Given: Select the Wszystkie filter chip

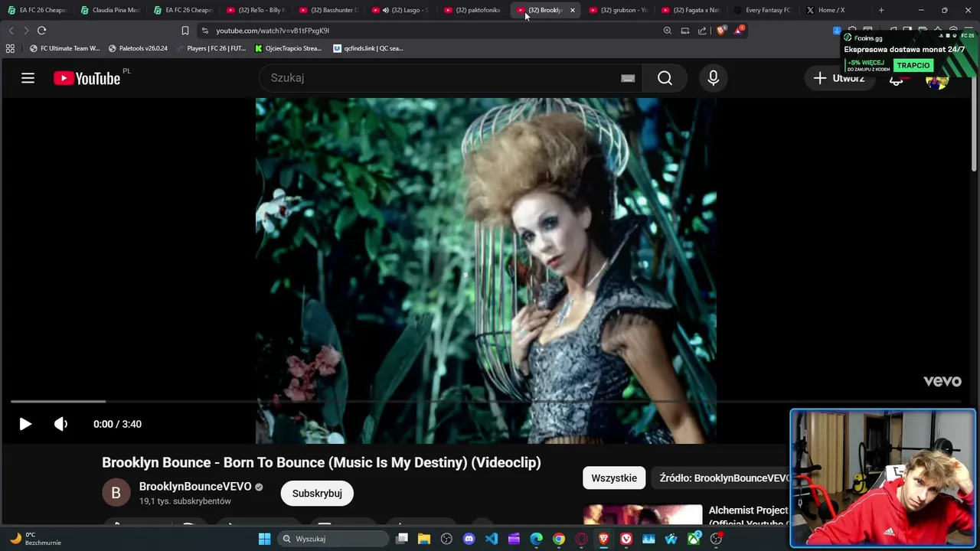Looking at the screenshot, I should pyautogui.click(x=614, y=478).
